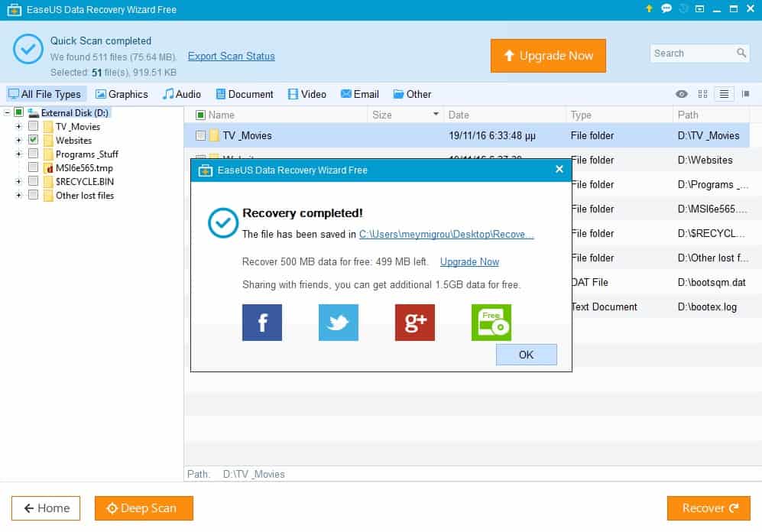
Task: Select the Text Document type cell
Action: [x=604, y=307]
